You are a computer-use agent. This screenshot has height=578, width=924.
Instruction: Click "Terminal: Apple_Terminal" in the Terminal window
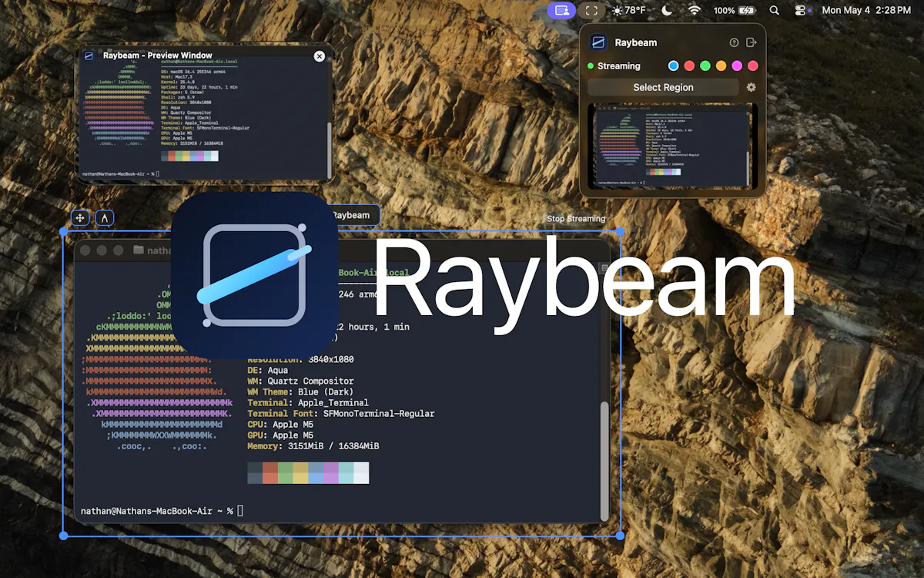[308, 402]
